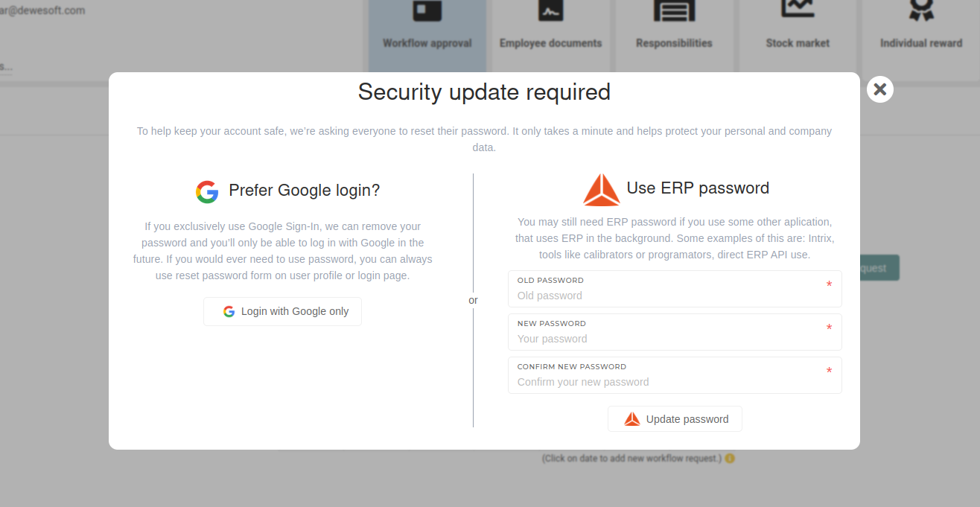Open the Stock market chart icon
The width and height of the screenshot is (980, 507).
click(798, 8)
